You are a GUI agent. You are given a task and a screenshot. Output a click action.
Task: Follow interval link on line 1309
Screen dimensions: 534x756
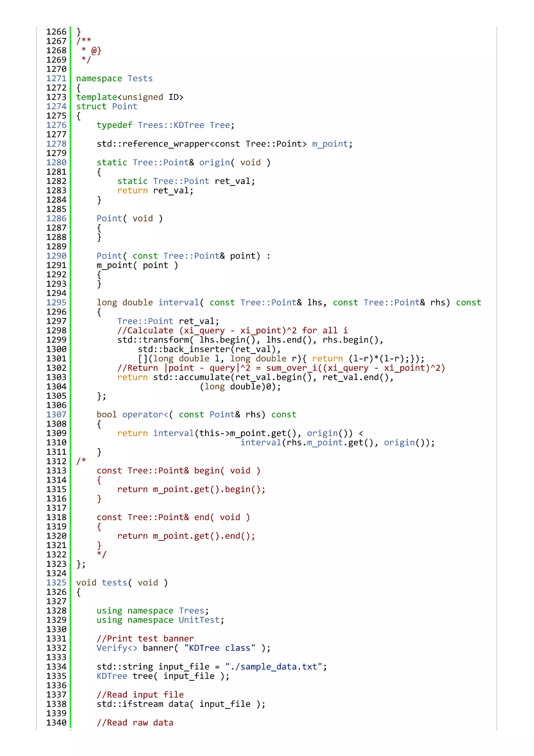(x=173, y=433)
